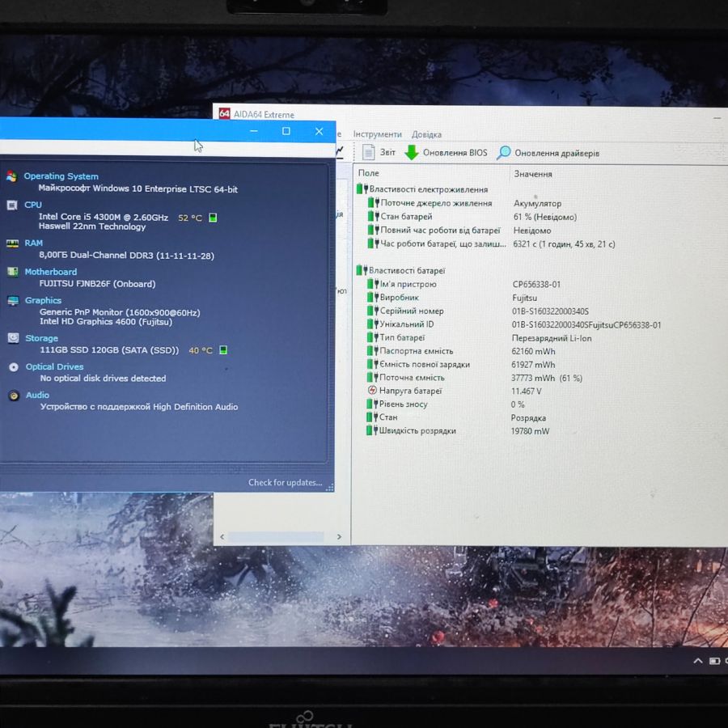Screen dimensions: 728x728
Task: Select the Рівень зносу row
Action: (x=445, y=404)
